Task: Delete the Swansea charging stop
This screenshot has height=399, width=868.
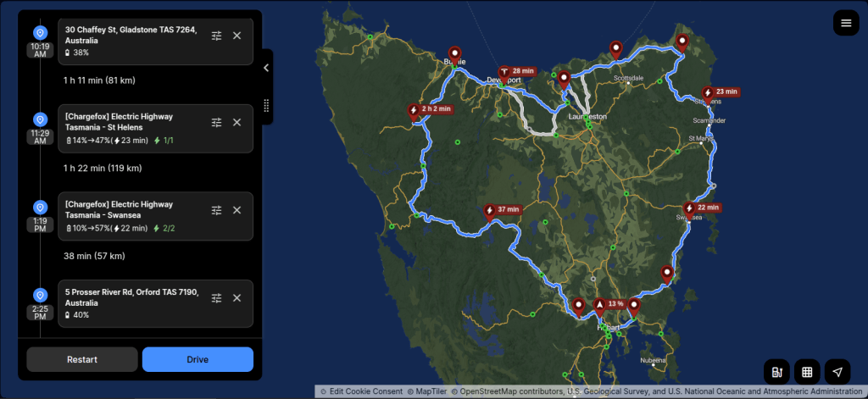Action: 237,210
